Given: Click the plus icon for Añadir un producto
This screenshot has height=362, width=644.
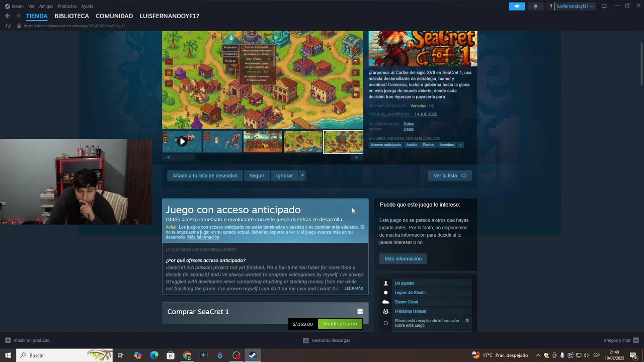Looking at the screenshot, I should pyautogui.click(x=8, y=340).
